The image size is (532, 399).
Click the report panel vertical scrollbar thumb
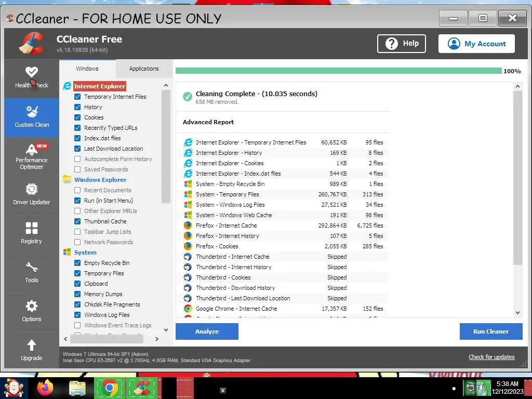[x=517, y=178]
